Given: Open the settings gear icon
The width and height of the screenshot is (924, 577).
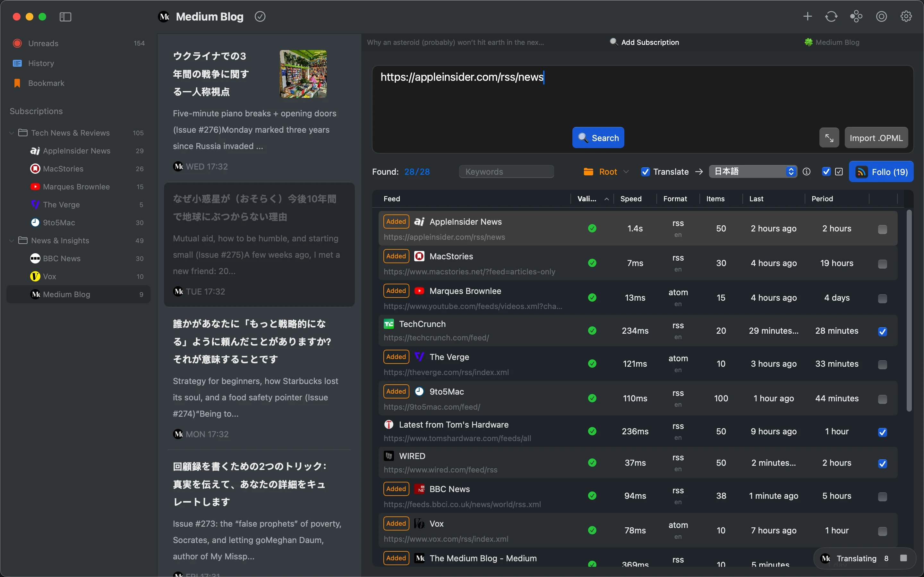Looking at the screenshot, I should point(906,16).
